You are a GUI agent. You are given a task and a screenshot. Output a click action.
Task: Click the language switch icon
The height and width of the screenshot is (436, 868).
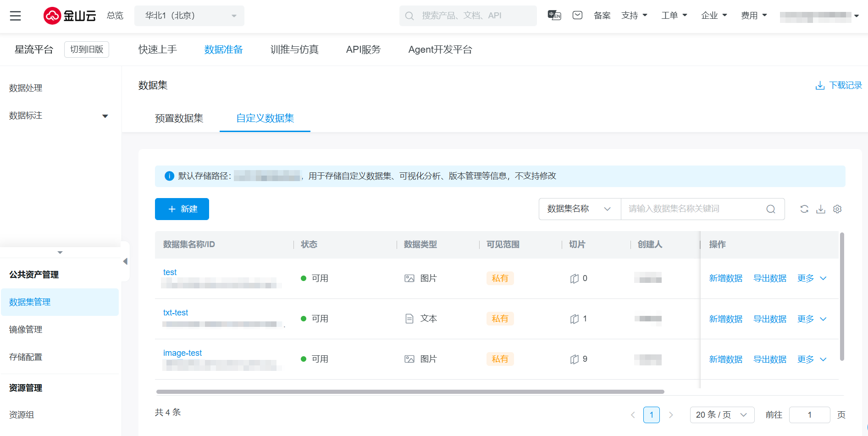click(554, 16)
